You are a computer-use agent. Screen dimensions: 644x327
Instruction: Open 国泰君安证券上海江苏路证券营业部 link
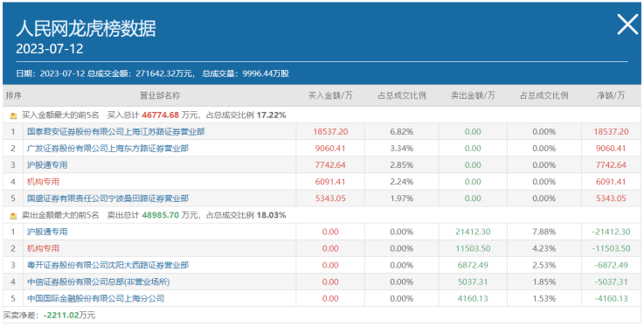click(x=116, y=132)
